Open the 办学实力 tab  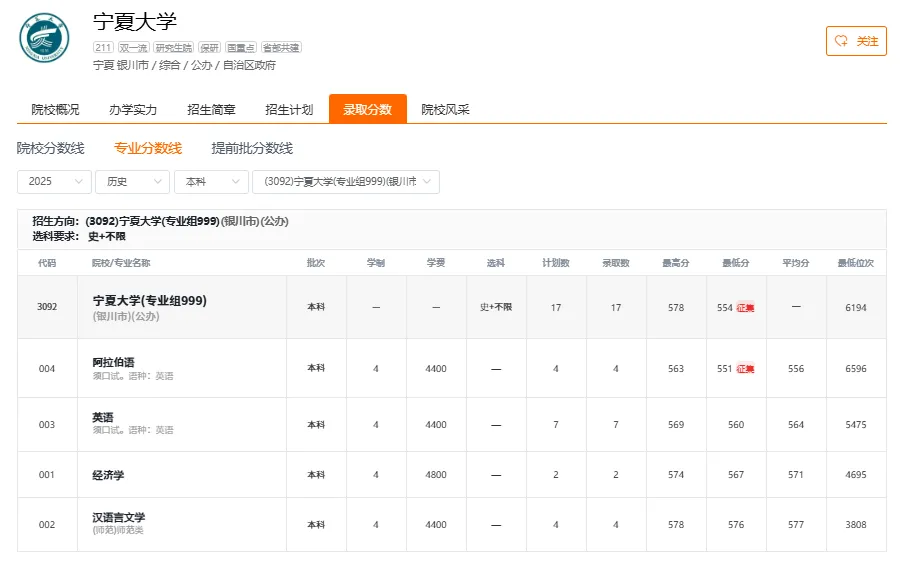point(133,110)
